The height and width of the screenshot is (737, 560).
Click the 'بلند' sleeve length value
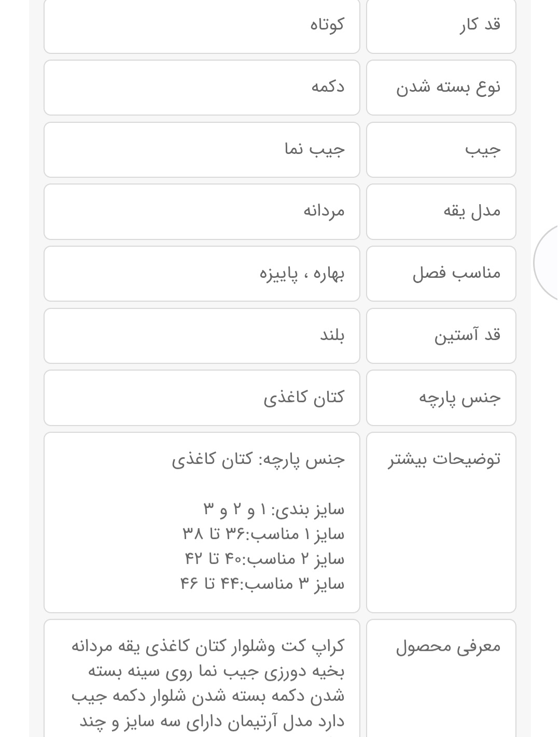(x=332, y=335)
